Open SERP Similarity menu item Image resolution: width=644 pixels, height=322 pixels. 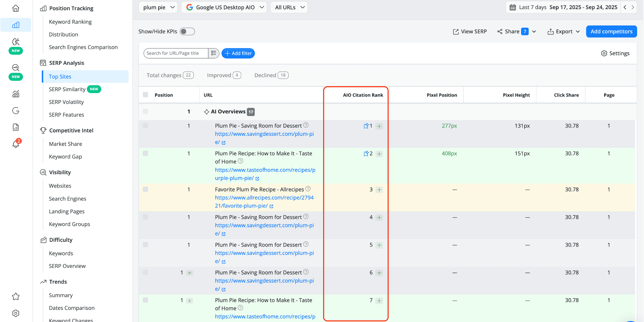[x=67, y=89]
